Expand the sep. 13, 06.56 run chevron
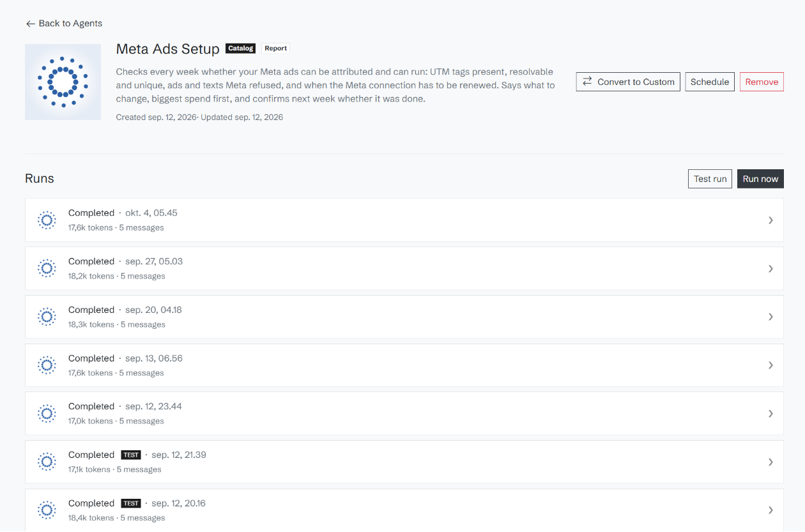This screenshot has width=805, height=532. point(770,365)
